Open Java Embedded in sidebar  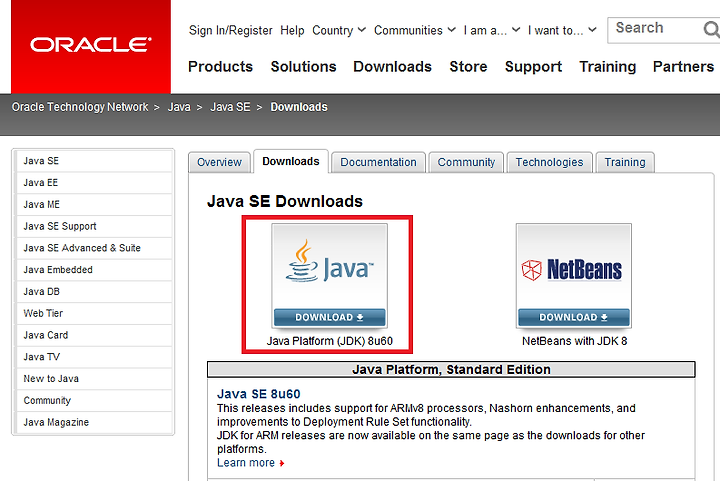(x=94, y=270)
